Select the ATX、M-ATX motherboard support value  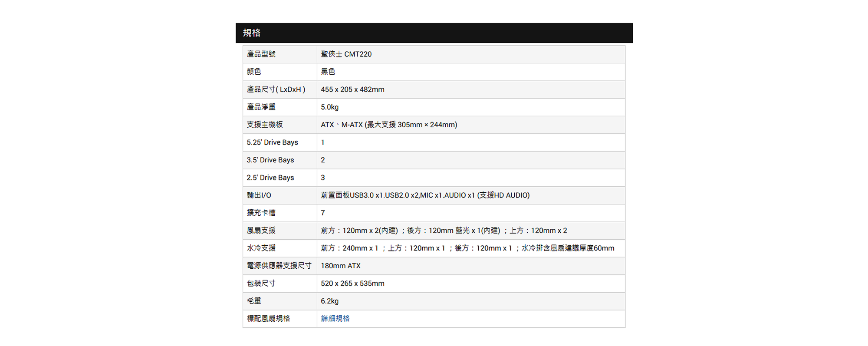point(389,125)
